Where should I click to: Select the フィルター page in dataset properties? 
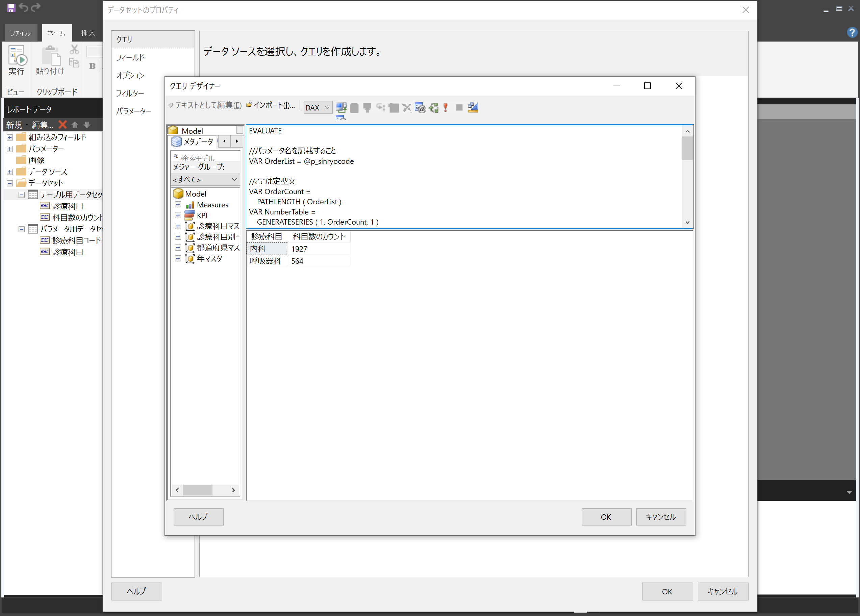130,93
